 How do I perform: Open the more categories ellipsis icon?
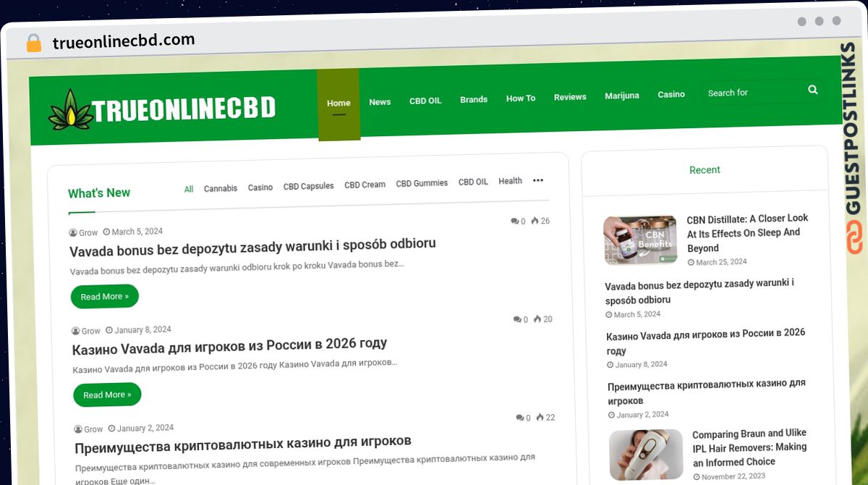tap(538, 180)
